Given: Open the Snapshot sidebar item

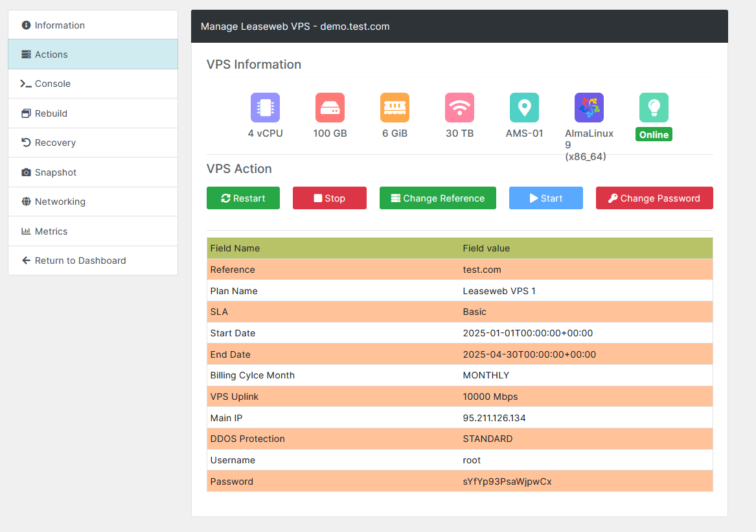Looking at the screenshot, I should pyautogui.click(x=93, y=172).
